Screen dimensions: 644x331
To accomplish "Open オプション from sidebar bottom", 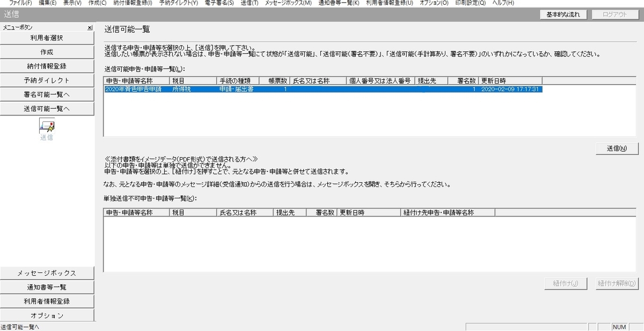I will 47,315.
